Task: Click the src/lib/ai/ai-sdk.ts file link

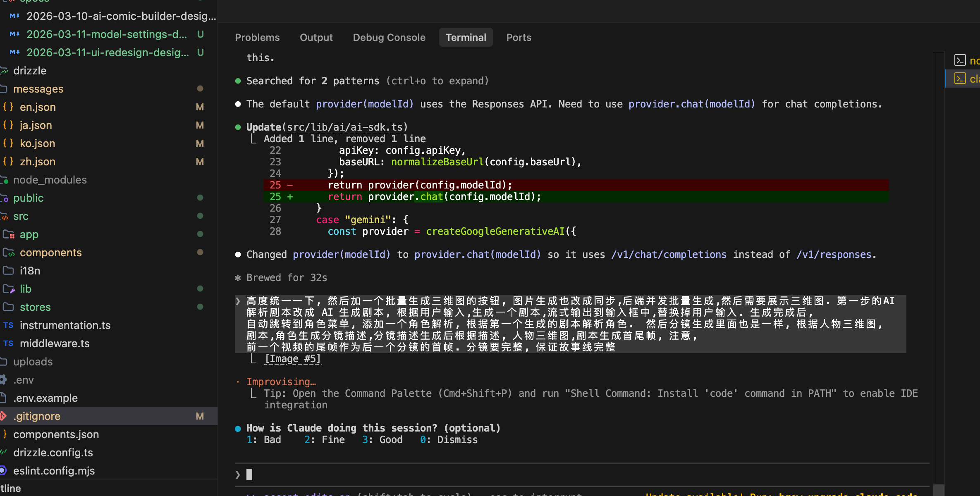Action: pyautogui.click(x=344, y=127)
